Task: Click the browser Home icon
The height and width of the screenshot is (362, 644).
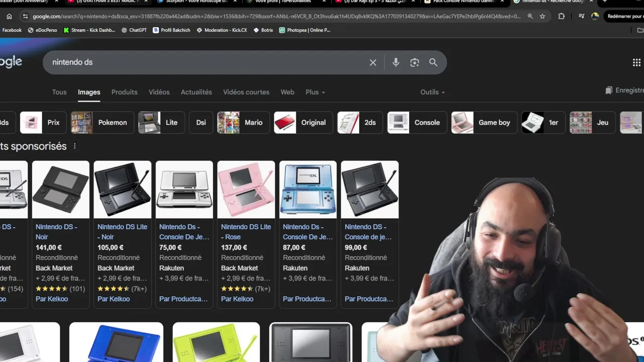Action: tap(9, 16)
